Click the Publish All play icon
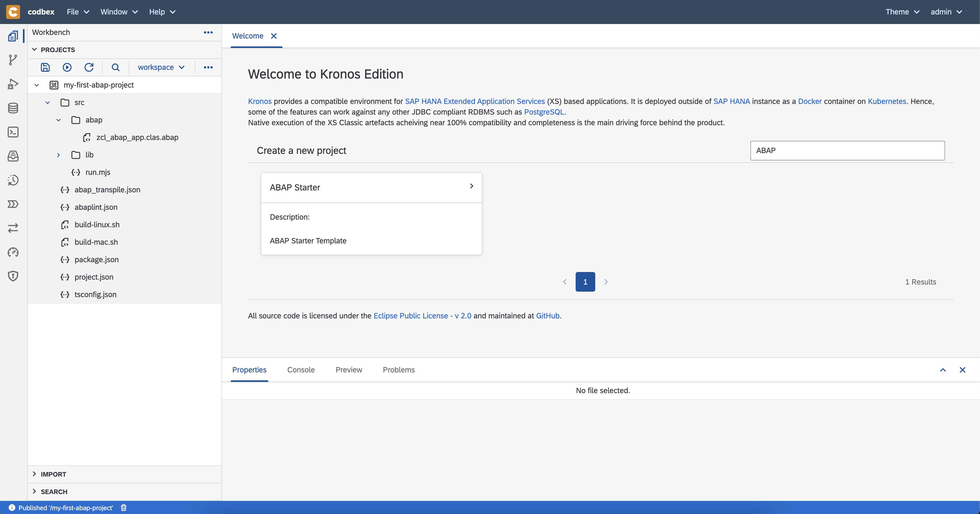 click(67, 67)
